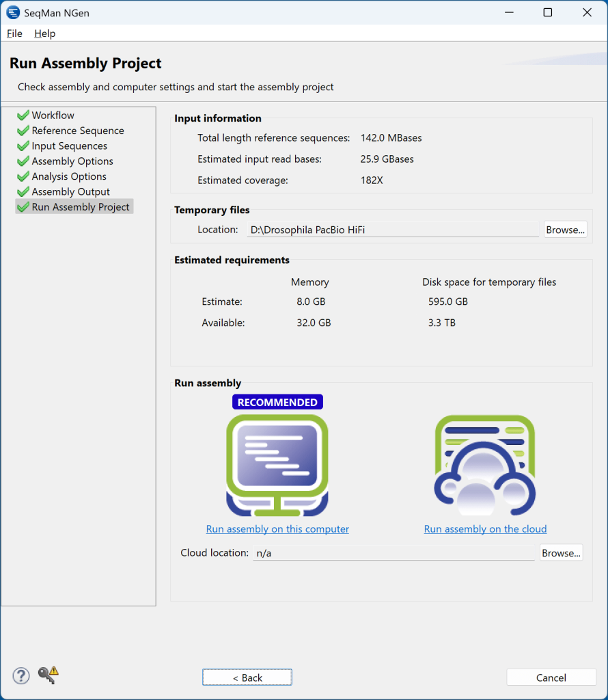Click the Cloud location field

393,553
